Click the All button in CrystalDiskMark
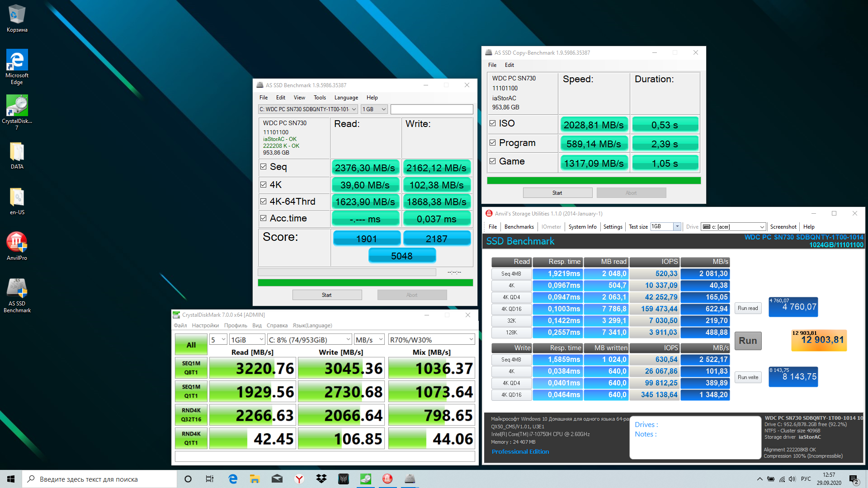 click(191, 344)
